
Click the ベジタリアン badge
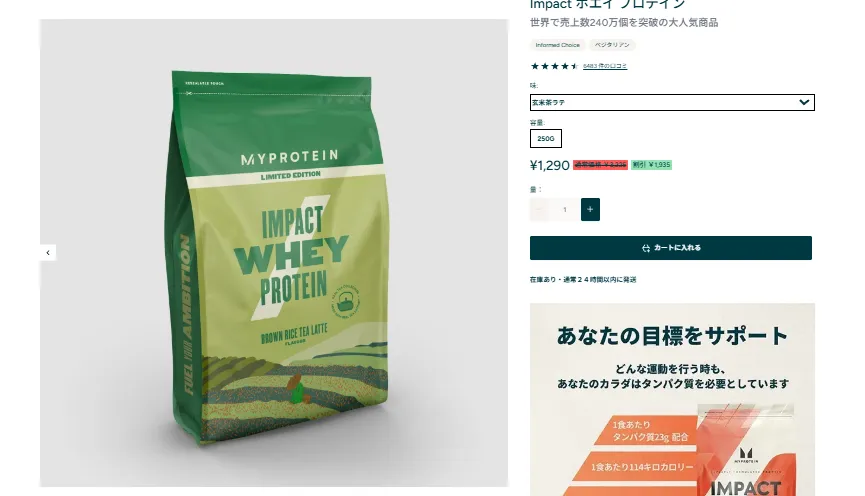(x=612, y=45)
